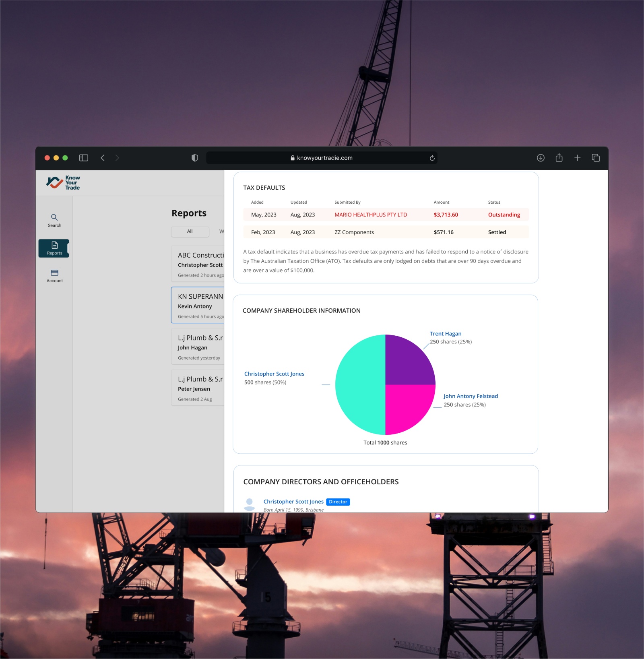The width and height of the screenshot is (644, 659).
Task: Open Christopher Scott Jones director link
Action: tap(293, 502)
